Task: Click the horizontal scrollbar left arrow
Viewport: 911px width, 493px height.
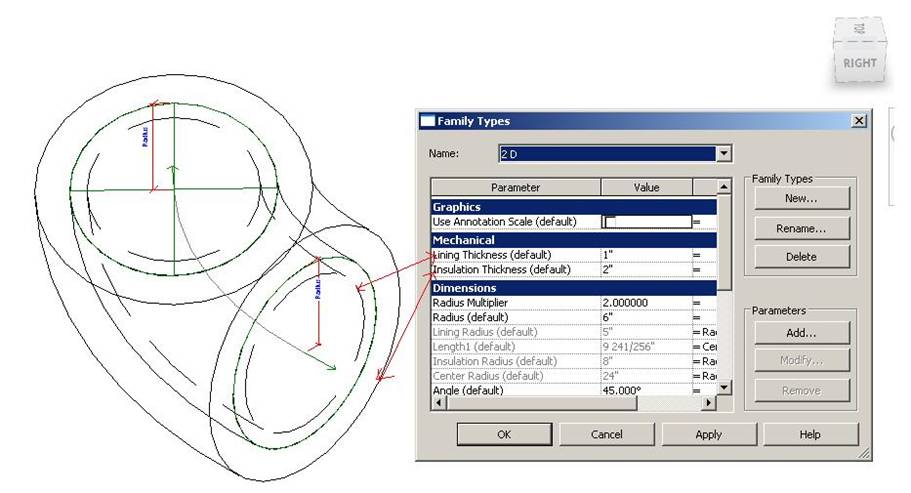Action: pyautogui.click(x=438, y=402)
